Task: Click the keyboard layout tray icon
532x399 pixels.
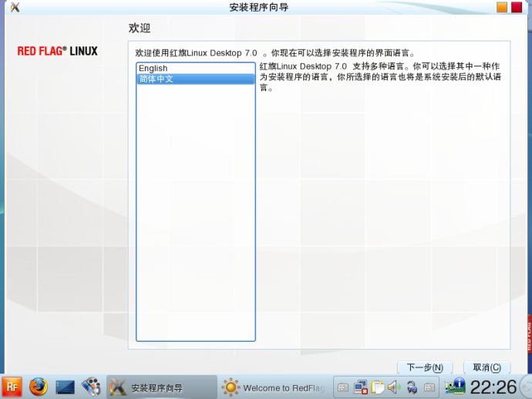Action: click(343, 387)
